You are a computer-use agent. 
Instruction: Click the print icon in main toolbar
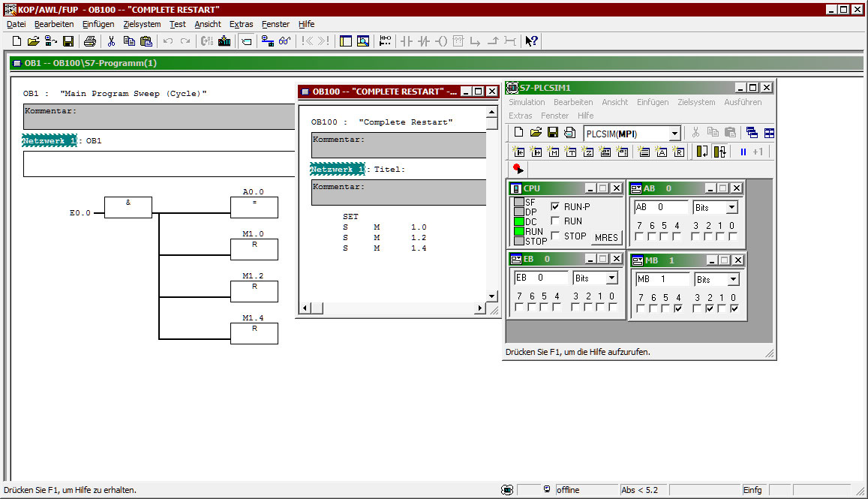click(89, 41)
